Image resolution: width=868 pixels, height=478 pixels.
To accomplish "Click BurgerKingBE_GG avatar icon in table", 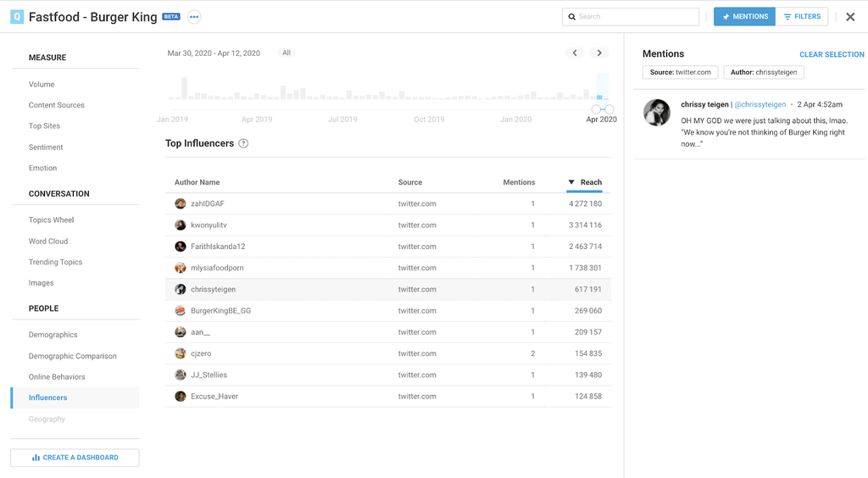I will pyautogui.click(x=181, y=311).
